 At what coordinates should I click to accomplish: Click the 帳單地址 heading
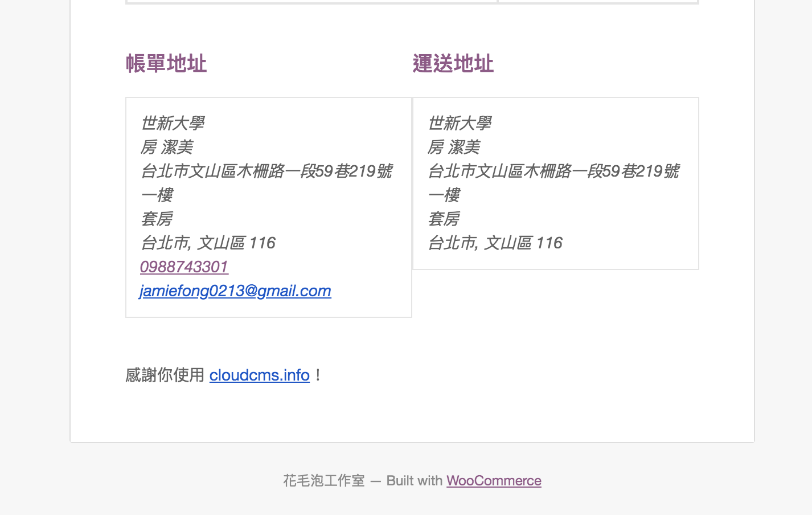coord(166,63)
